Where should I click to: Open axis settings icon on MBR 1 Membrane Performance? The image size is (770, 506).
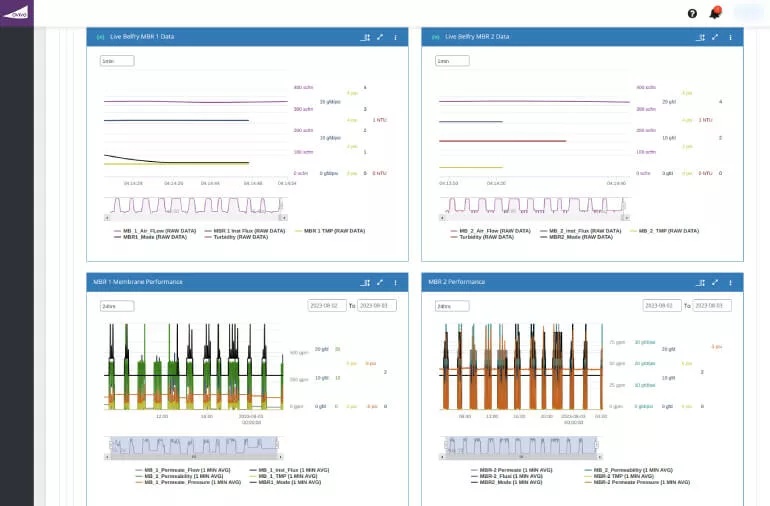click(365, 282)
